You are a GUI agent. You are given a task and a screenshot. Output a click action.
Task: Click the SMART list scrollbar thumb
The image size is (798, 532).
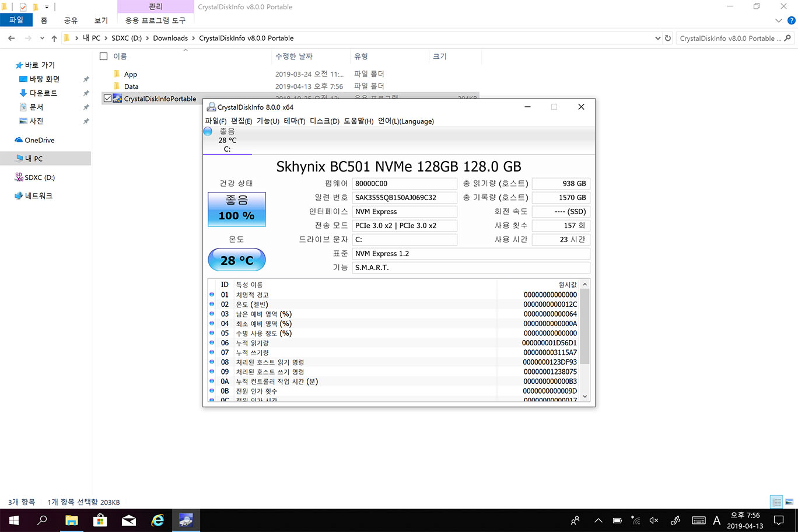[x=585, y=327]
